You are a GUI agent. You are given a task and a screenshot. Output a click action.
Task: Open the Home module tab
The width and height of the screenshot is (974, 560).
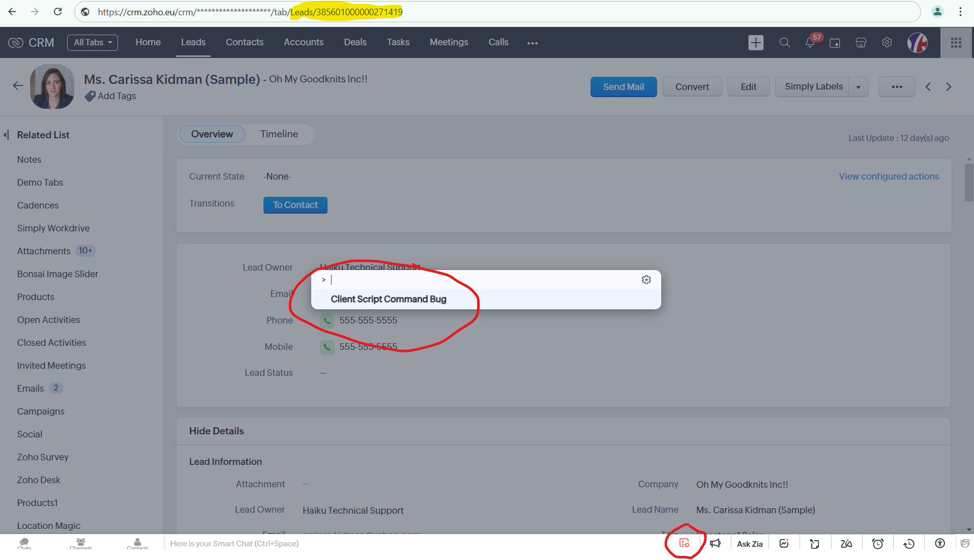click(148, 42)
